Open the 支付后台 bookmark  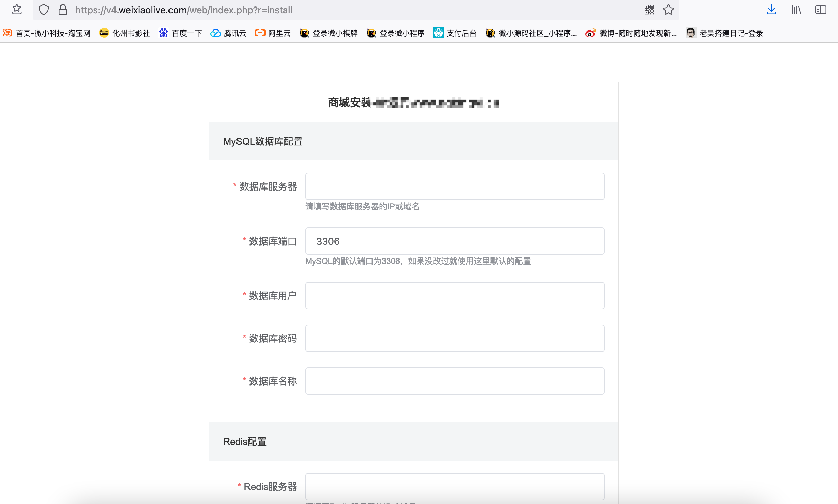[x=455, y=33]
